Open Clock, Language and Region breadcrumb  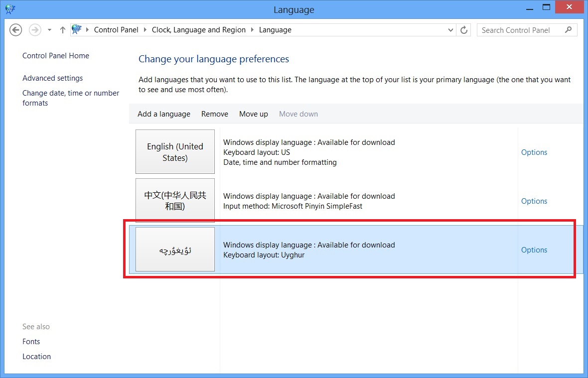tap(199, 30)
